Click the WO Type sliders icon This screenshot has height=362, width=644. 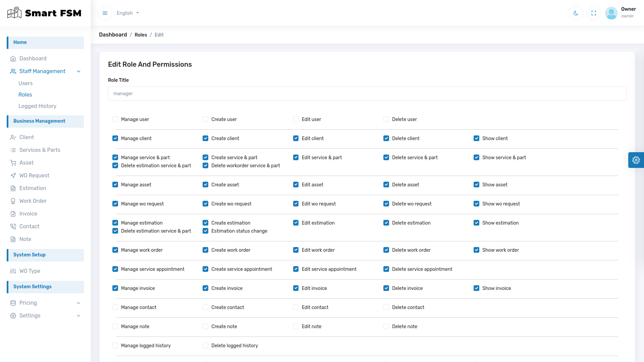13,271
